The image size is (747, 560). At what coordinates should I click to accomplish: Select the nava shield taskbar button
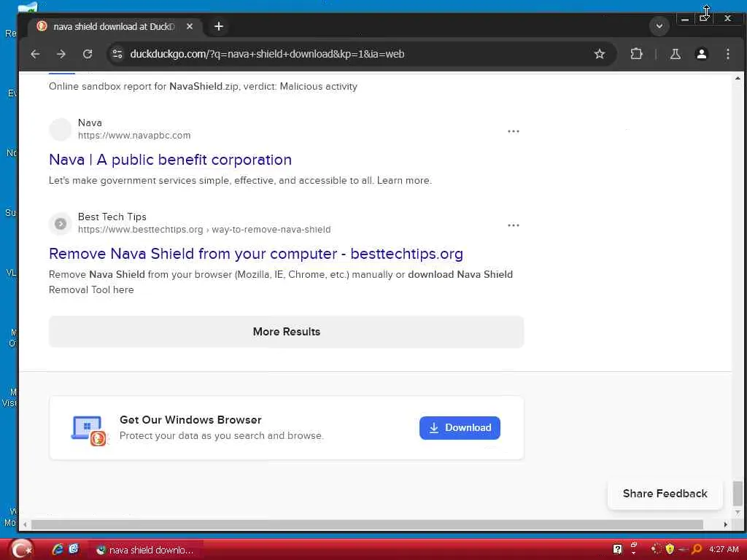pyautogui.click(x=147, y=550)
